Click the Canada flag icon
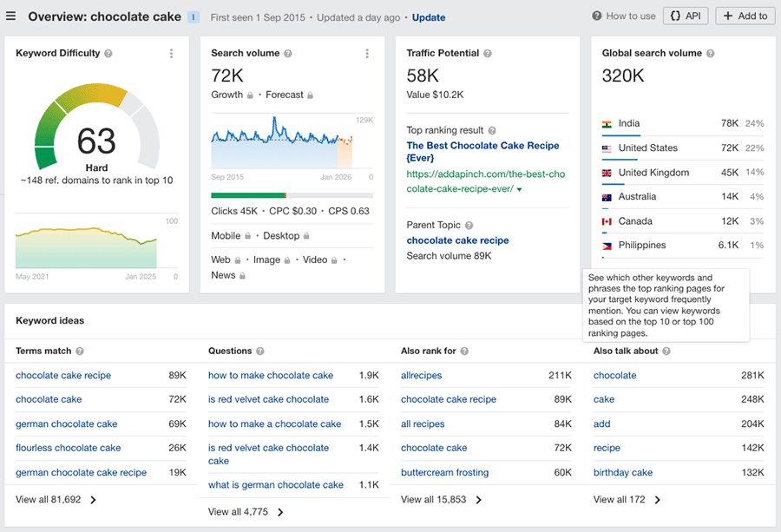781x532 pixels. [x=607, y=221]
